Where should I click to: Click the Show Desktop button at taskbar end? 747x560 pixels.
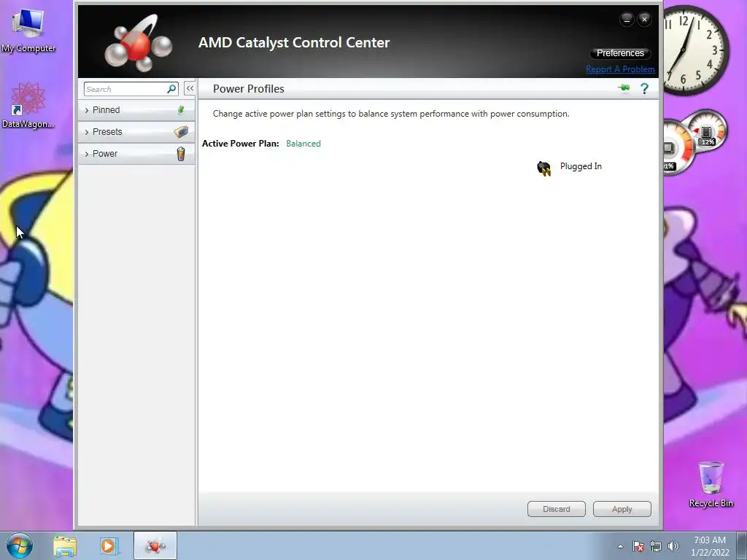[742, 545]
